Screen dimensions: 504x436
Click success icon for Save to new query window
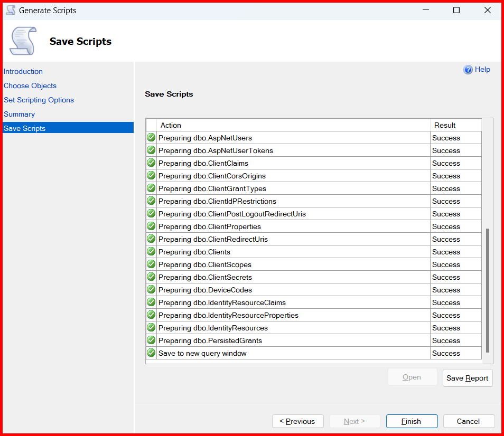point(151,353)
